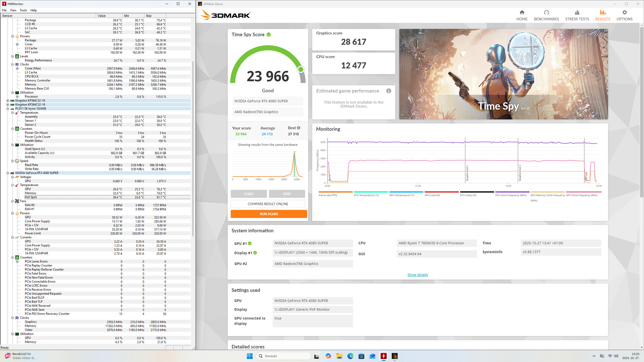This screenshot has width=644, height=362.
Task: Expand PCIe Lanes Errors node
Action: [17, 262]
